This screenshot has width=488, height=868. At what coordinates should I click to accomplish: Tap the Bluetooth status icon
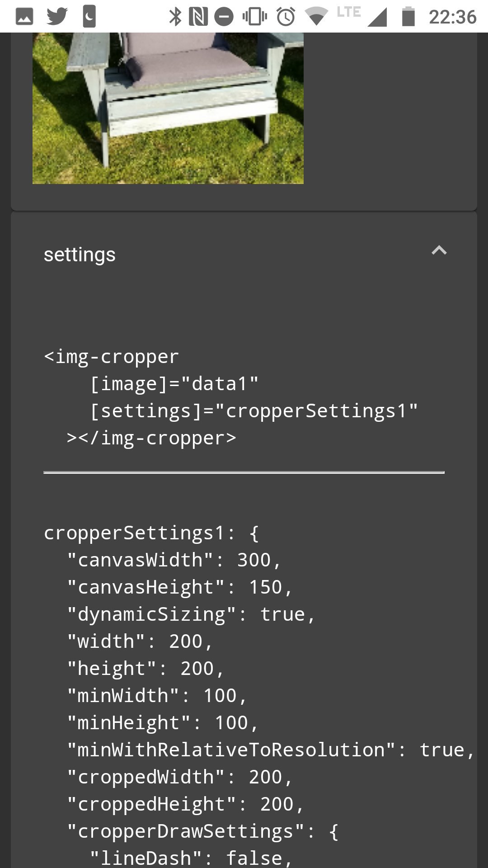point(175,17)
